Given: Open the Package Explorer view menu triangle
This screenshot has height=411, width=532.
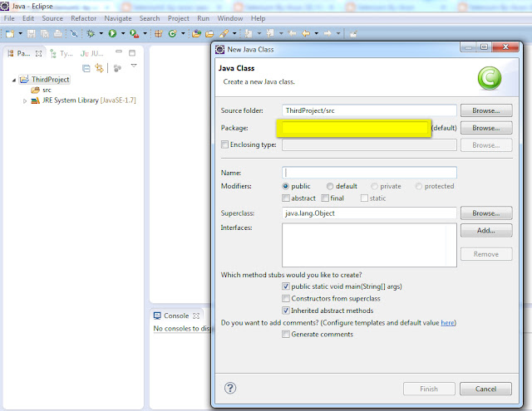Looking at the screenshot, I should click(134, 66).
